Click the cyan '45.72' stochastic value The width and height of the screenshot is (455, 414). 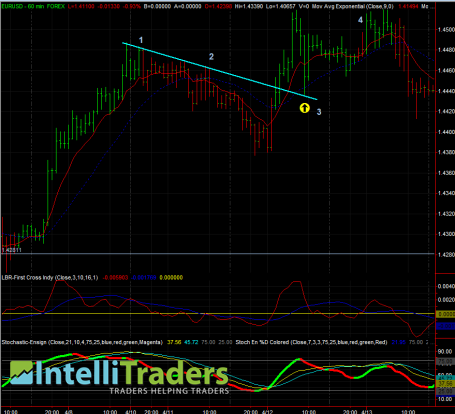tap(191, 342)
